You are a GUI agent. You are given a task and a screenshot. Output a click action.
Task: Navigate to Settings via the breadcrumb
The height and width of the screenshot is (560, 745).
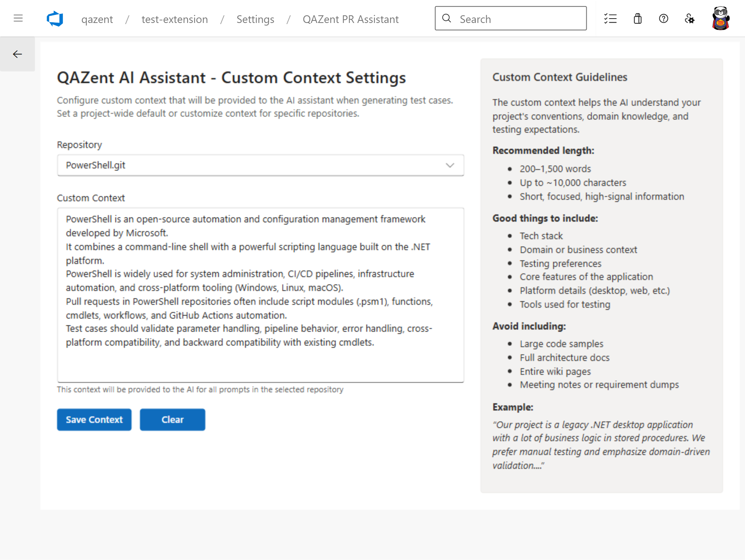255,19
